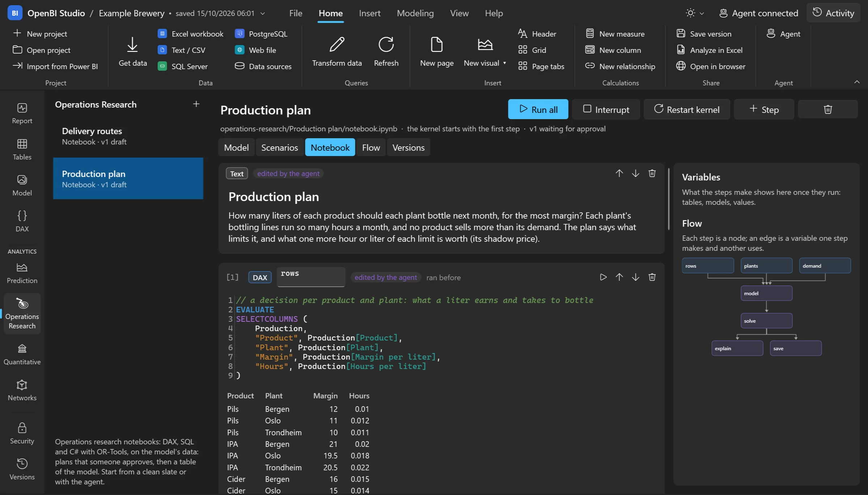This screenshot has width=868, height=495.
Task: Switch to the Scenarios tab
Action: tap(279, 147)
